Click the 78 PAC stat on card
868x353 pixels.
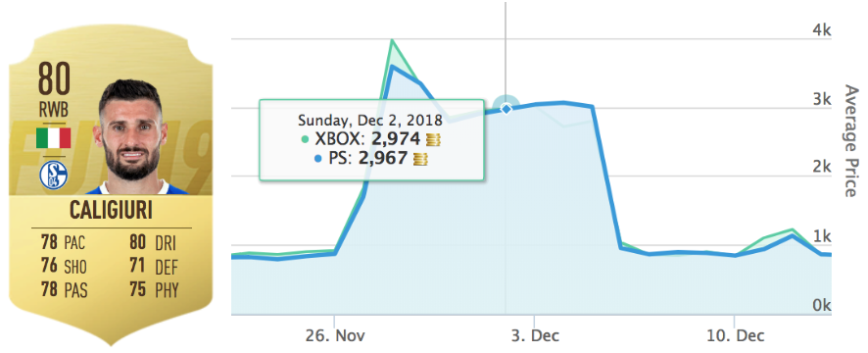click(x=63, y=243)
